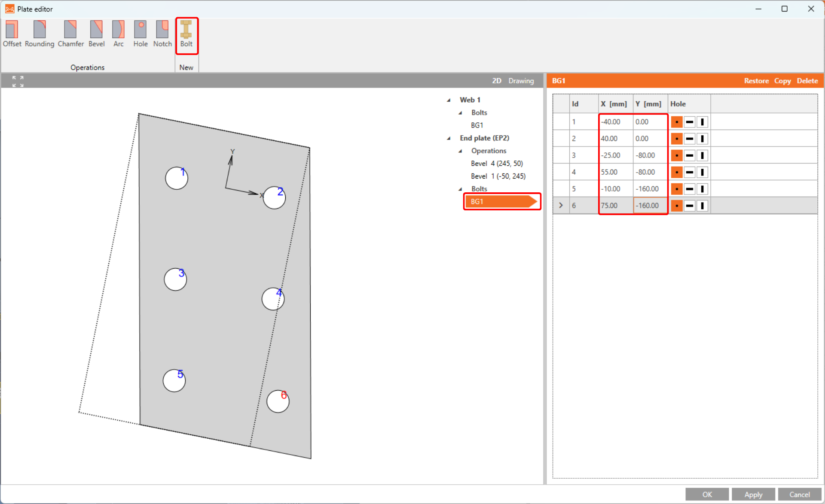Switch to the 2D view tab
This screenshot has width=825, height=504.
click(x=496, y=81)
